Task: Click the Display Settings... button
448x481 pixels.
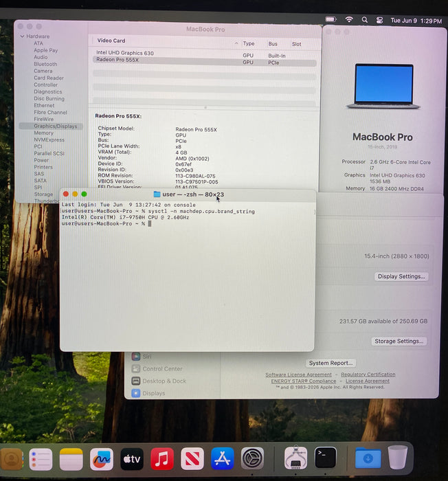Action: (401, 276)
